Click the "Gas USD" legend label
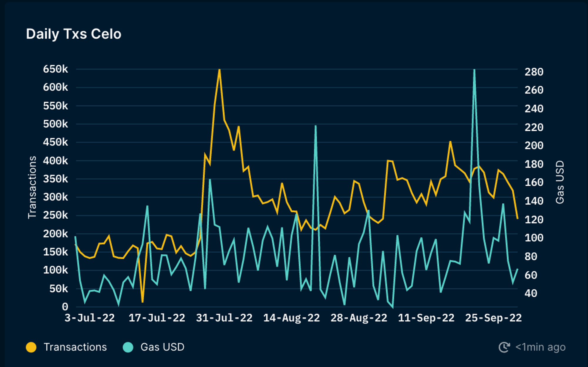Viewport: 588px width, 367px height. [162, 347]
